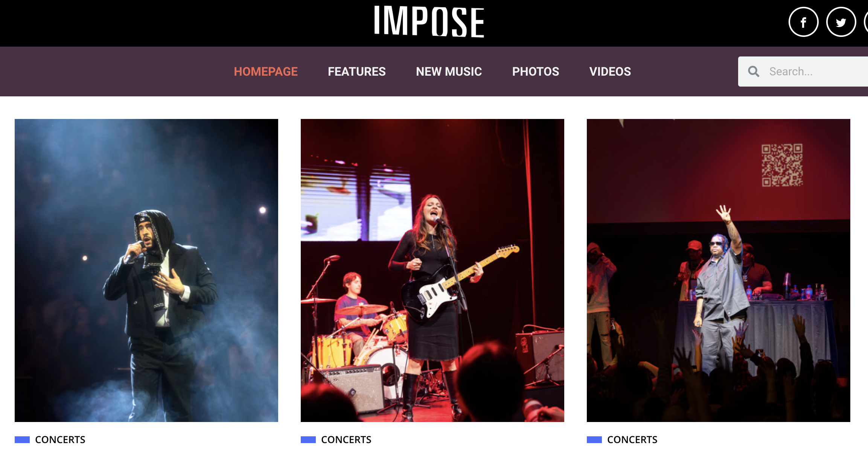Screen dimensions: 868x454
Task: Click the partially visible third social icon
Action: [x=866, y=22]
